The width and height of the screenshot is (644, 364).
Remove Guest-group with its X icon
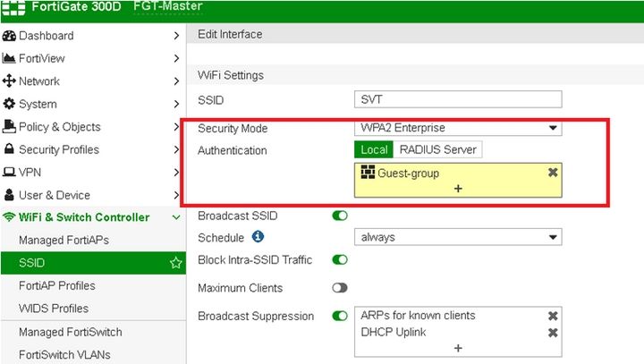point(552,173)
